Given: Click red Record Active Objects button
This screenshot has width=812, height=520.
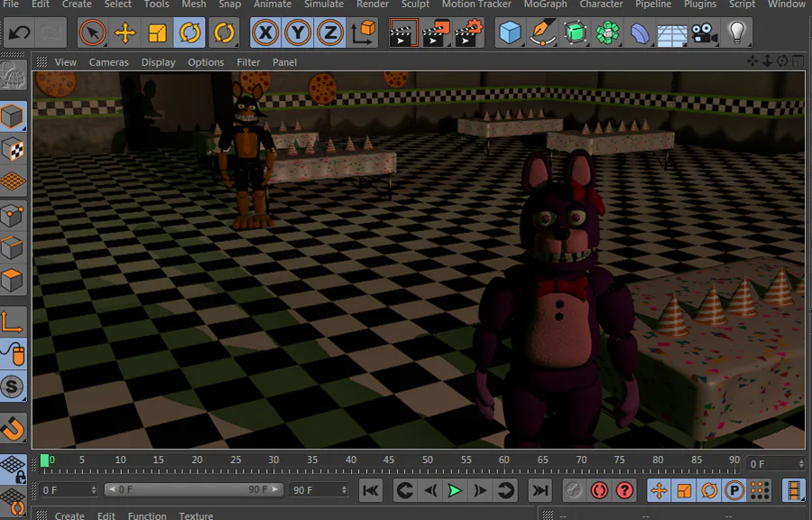Looking at the screenshot, I should (573, 490).
